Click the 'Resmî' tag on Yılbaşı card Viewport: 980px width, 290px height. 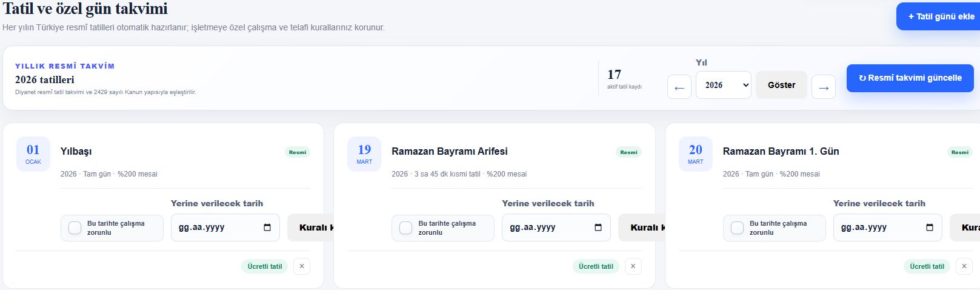[298, 152]
